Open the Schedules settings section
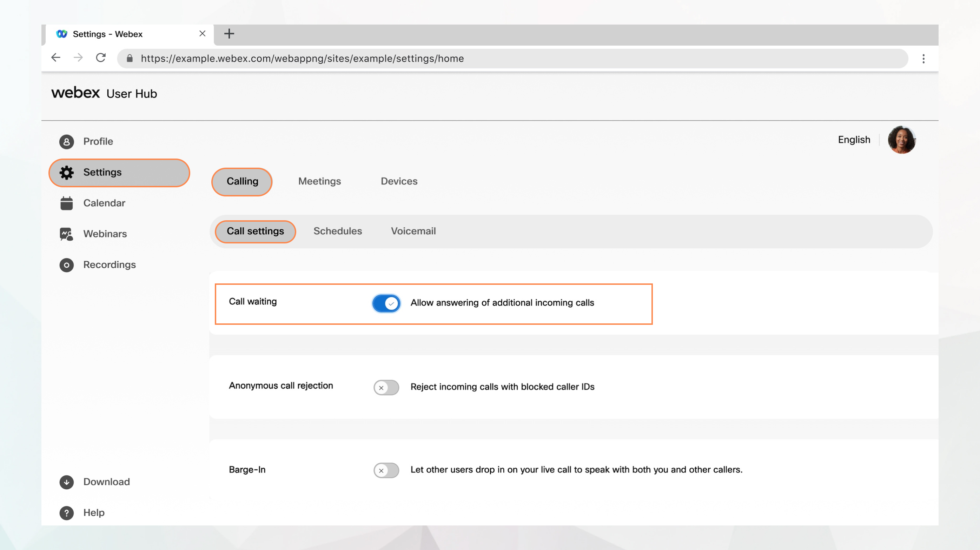Image resolution: width=980 pixels, height=550 pixels. pyautogui.click(x=337, y=231)
